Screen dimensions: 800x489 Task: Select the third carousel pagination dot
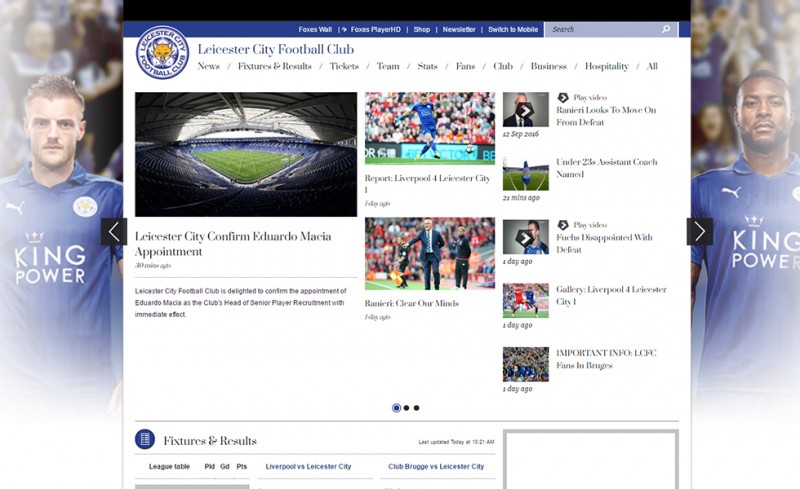[x=416, y=408]
